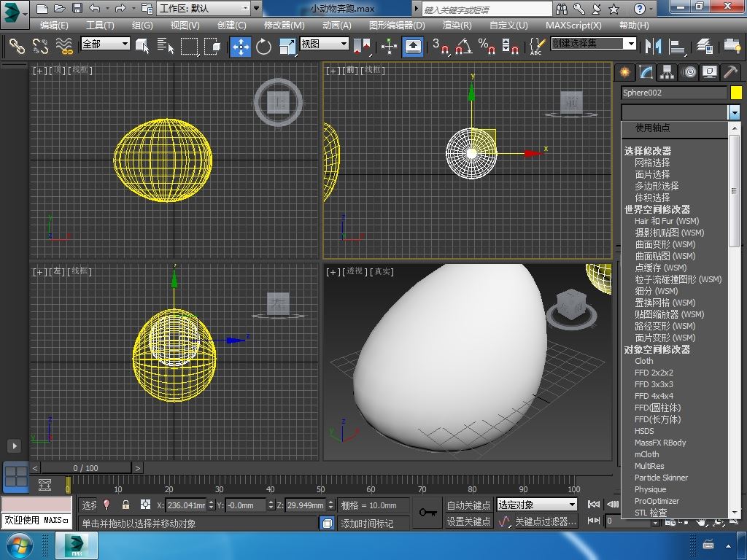Open the 渲染(R) menu
The height and width of the screenshot is (560, 747).
[x=457, y=25]
